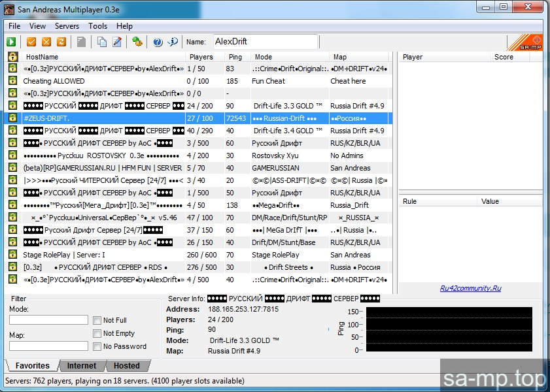Screen dimensions: 550x392
Task: Select the Favorites tab
Action: (x=32, y=366)
